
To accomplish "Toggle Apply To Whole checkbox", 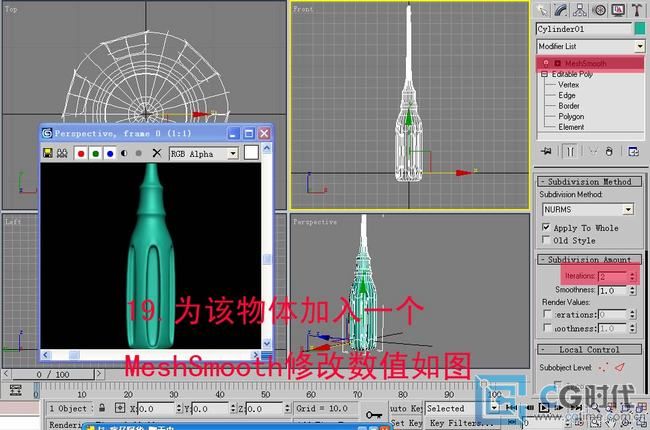I will [546, 227].
